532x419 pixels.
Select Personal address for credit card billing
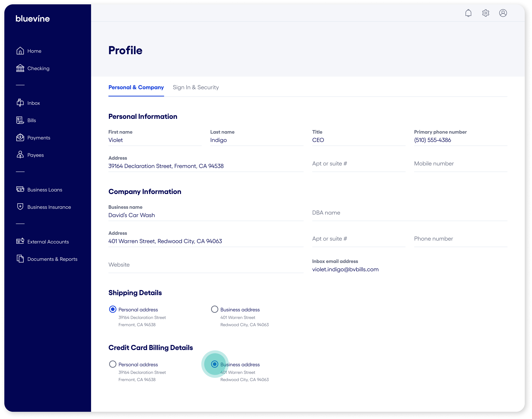pyautogui.click(x=113, y=364)
